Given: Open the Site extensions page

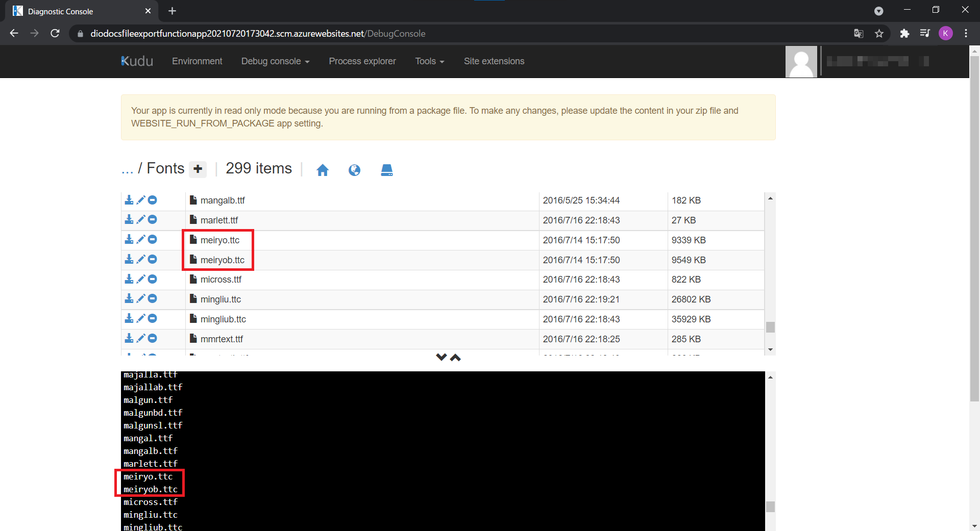Looking at the screenshot, I should coord(494,61).
